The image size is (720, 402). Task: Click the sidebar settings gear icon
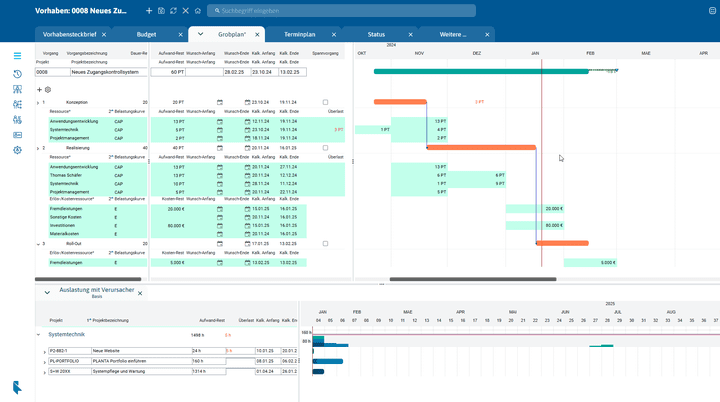(17, 150)
